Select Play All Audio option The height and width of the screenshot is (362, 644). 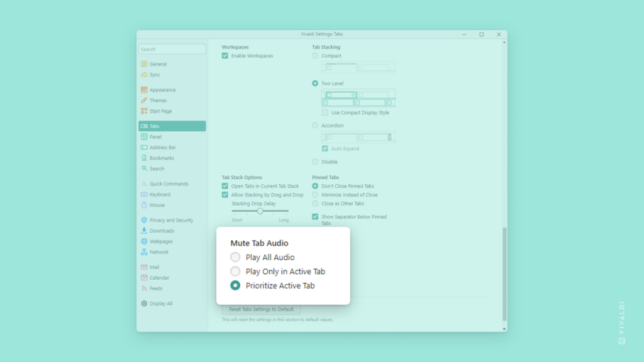pyautogui.click(x=235, y=257)
